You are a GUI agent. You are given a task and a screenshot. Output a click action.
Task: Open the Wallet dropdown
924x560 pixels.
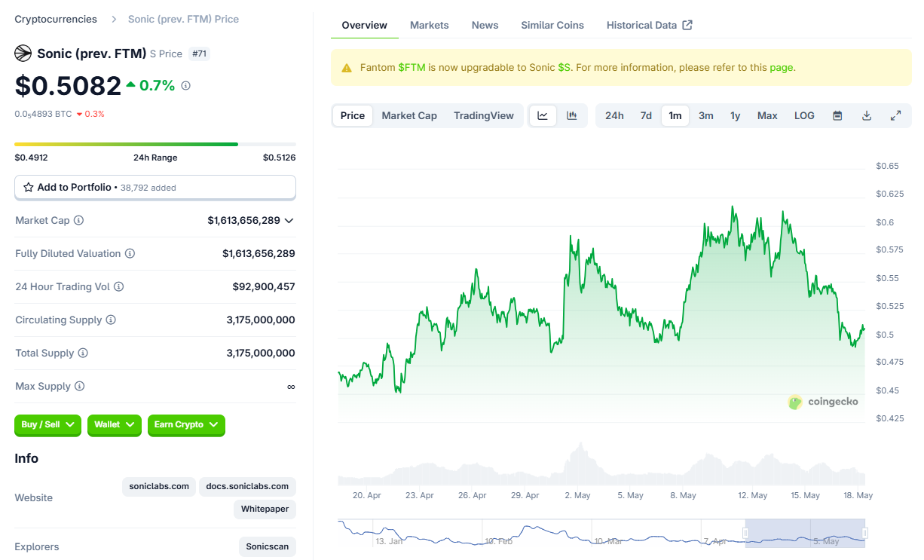coord(115,425)
